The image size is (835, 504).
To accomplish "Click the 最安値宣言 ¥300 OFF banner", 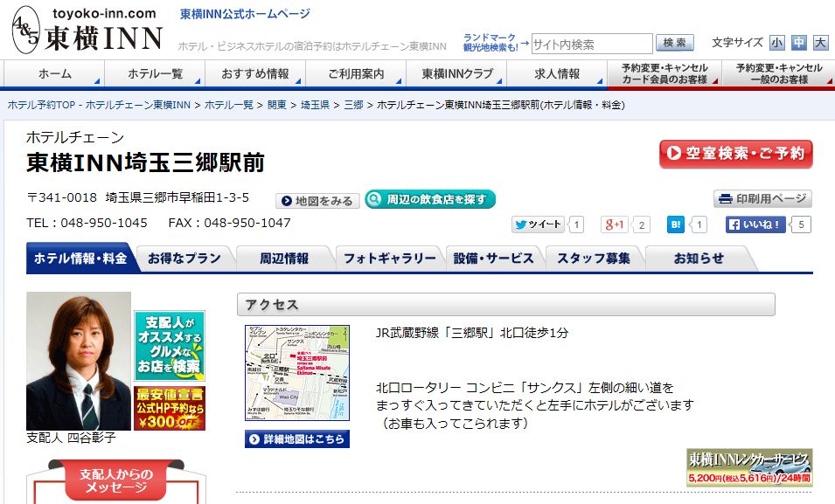I will [x=170, y=408].
